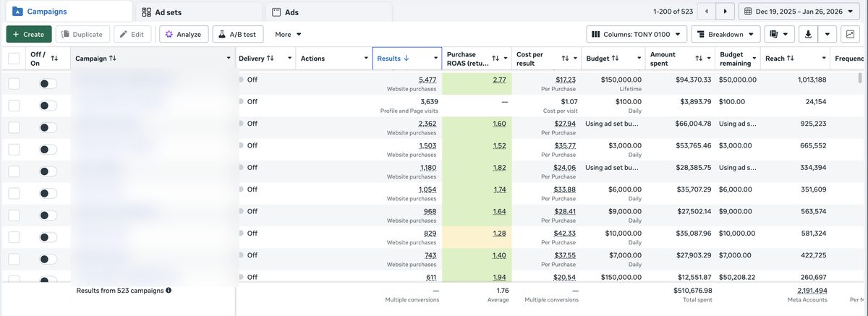The height and width of the screenshot is (316, 868).
Task: Expand the export options arrow
Action: 827,34
